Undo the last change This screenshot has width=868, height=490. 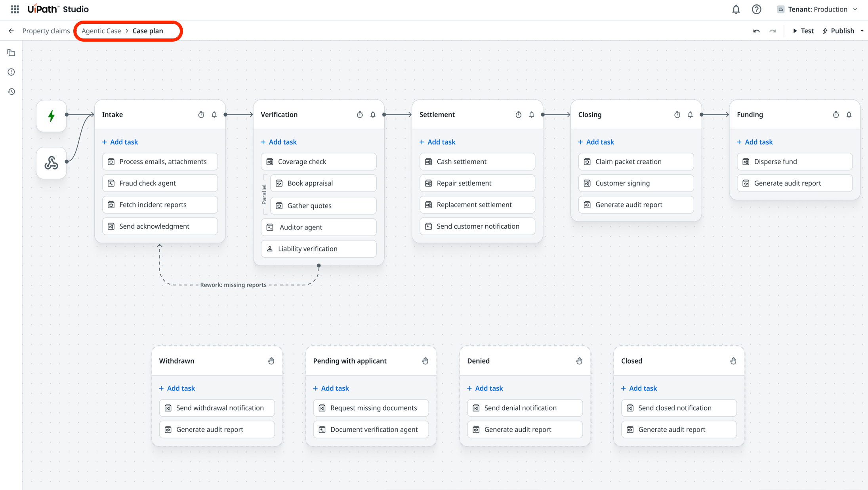[756, 31]
